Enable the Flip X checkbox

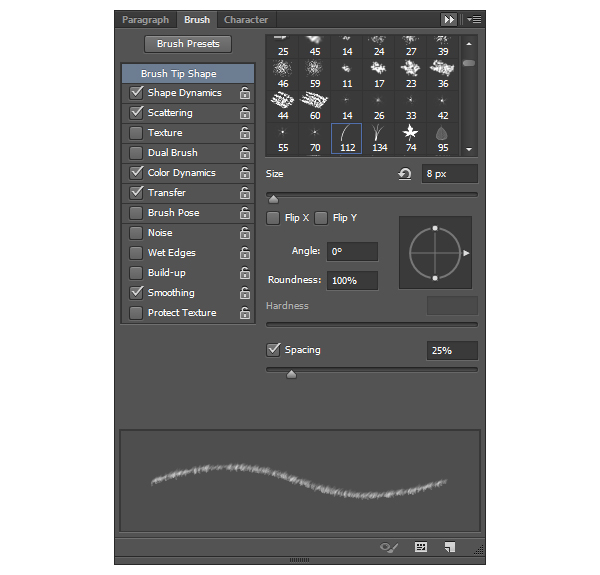[x=273, y=218]
